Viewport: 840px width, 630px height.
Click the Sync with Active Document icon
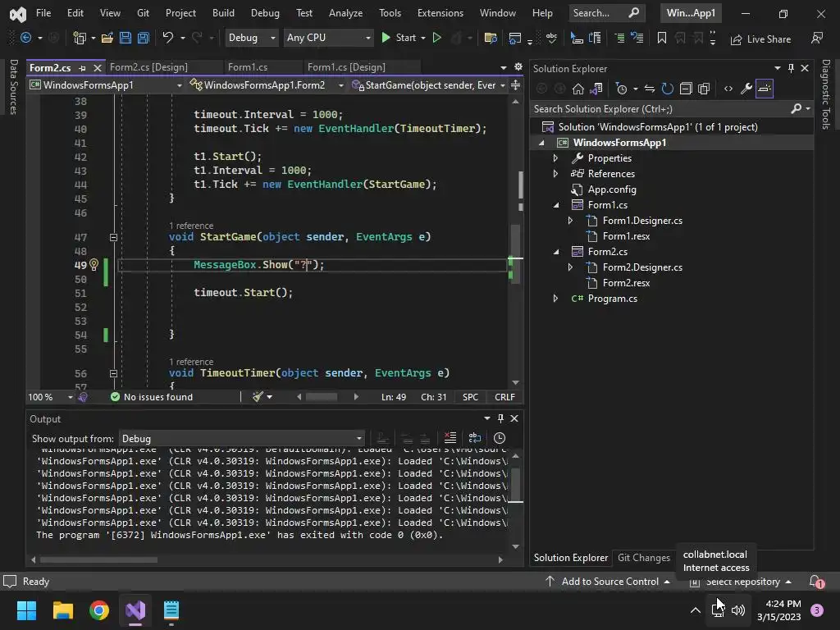click(x=650, y=89)
